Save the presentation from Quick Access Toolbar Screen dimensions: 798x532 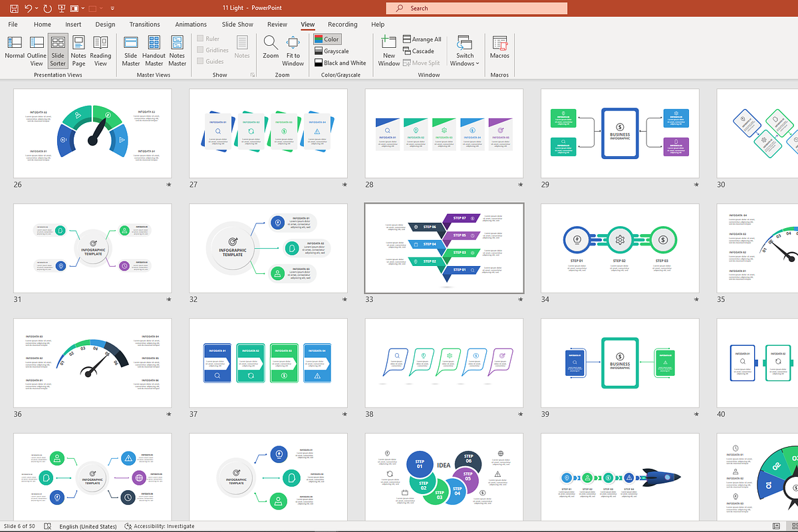14,9
